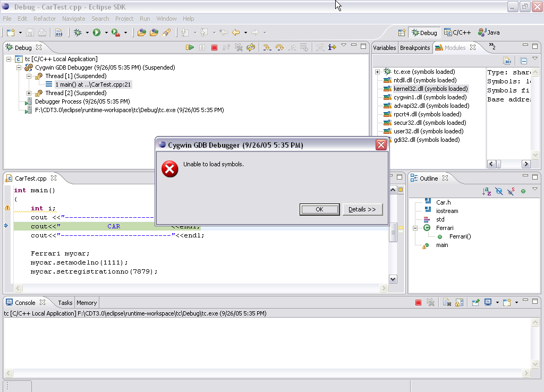
Task: Click the New wizard toolbar icon
Action: 11,32
